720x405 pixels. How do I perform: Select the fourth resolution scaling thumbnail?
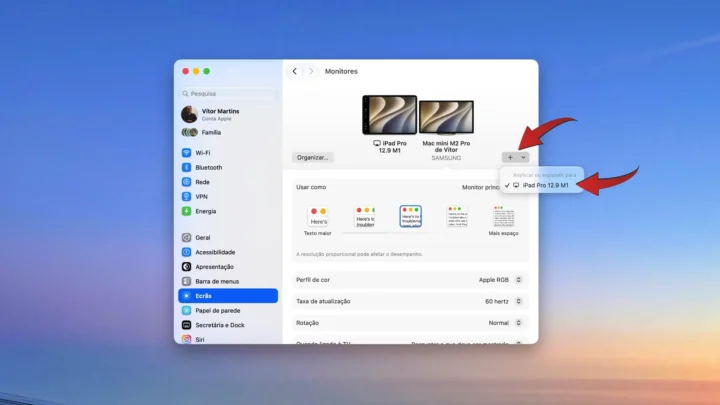pos(457,216)
